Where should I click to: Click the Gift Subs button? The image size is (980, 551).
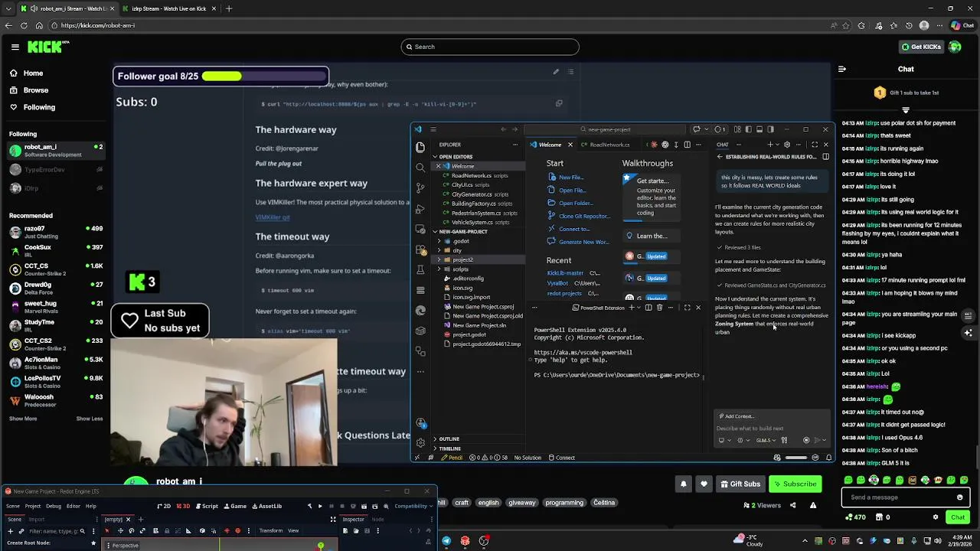click(740, 484)
